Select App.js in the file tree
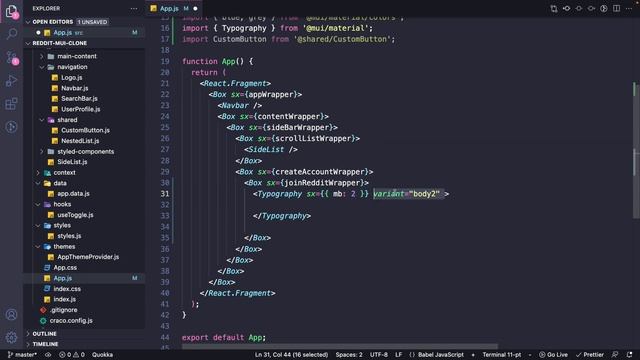 click(x=62, y=278)
